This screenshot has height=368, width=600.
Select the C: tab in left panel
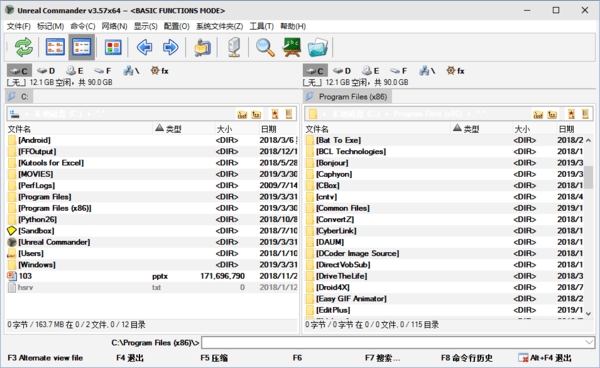pos(19,96)
